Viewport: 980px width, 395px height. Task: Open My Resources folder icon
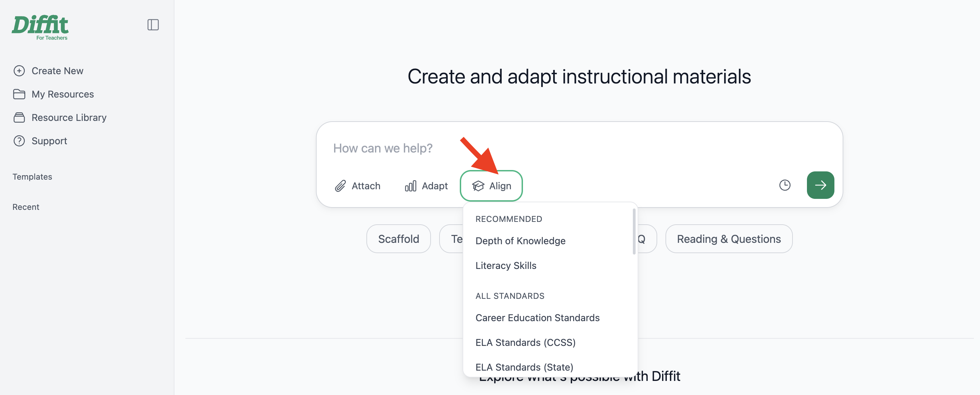coord(19,94)
